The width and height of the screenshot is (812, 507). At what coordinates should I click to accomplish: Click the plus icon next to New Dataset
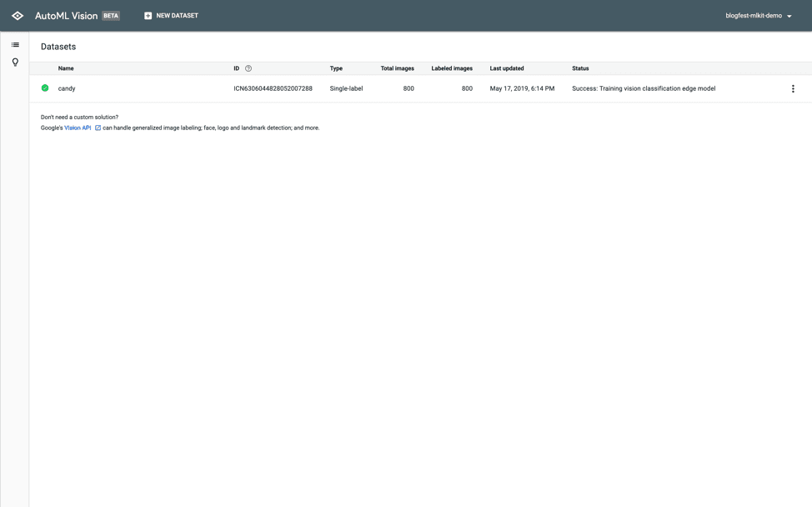tap(148, 16)
